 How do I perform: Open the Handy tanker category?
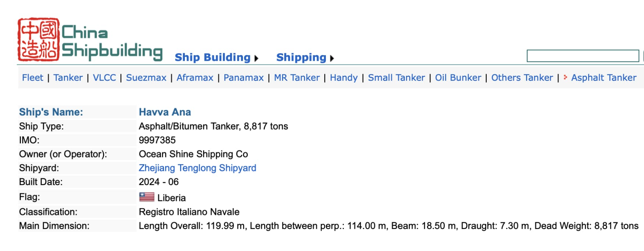[344, 77]
